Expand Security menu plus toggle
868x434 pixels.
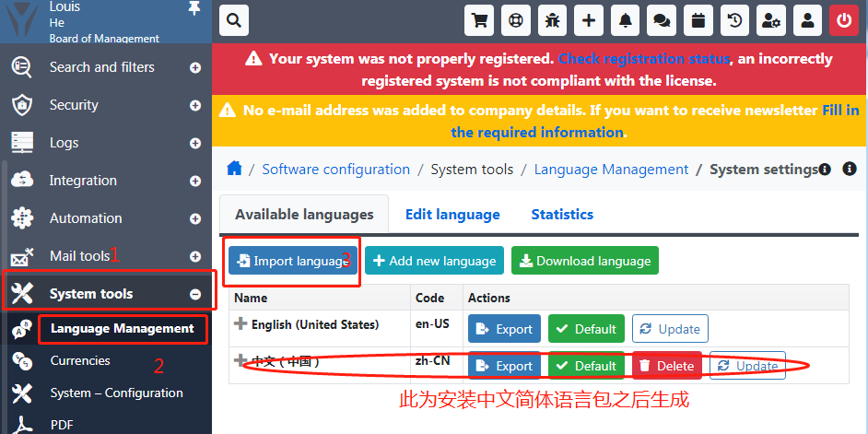194,105
